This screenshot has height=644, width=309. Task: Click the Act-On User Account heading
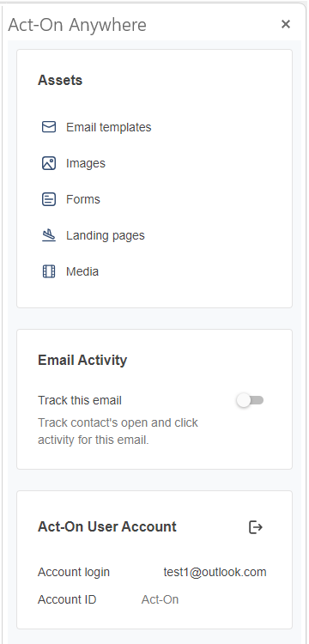(x=107, y=526)
